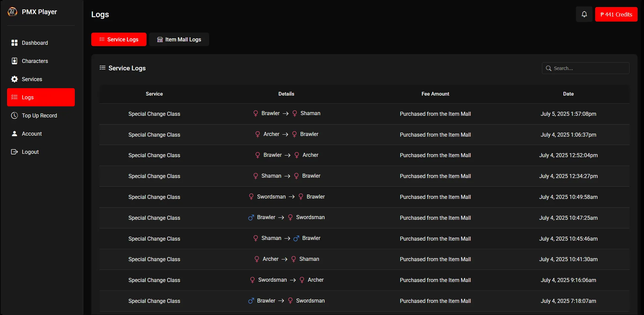The height and width of the screenshot is (315, 644).
Task: Click the search magnifier icon
Action: (548, 68)
